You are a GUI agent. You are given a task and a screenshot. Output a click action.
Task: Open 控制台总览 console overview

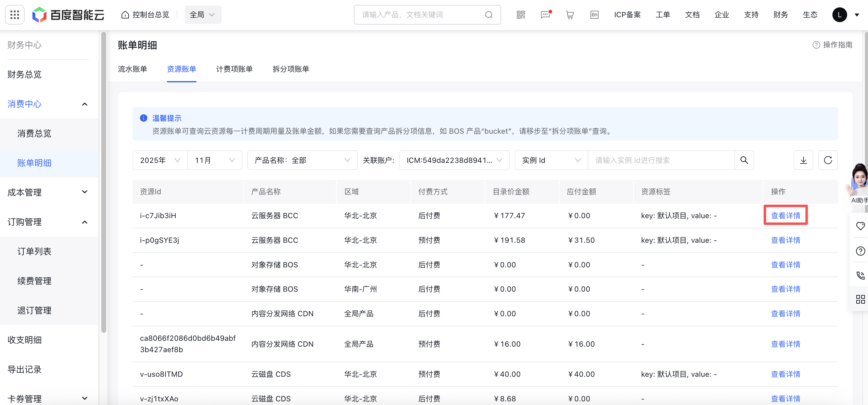(x=145, y=15)
